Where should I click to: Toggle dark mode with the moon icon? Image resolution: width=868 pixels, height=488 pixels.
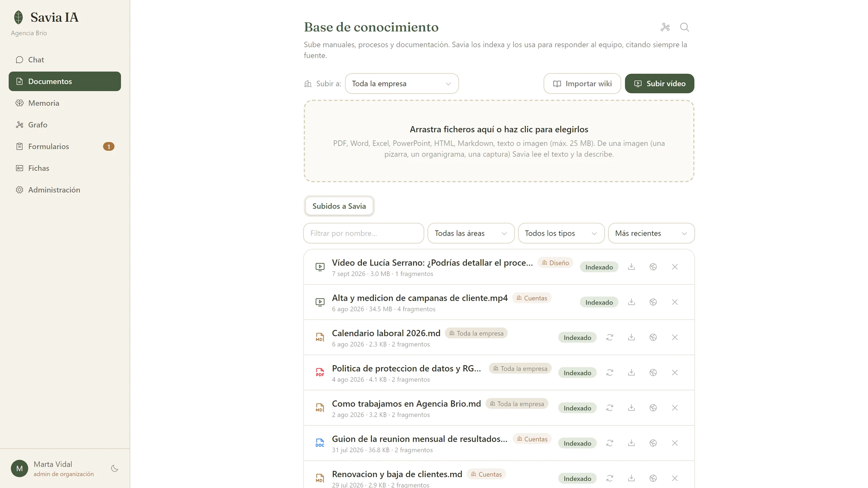[115, 468]
